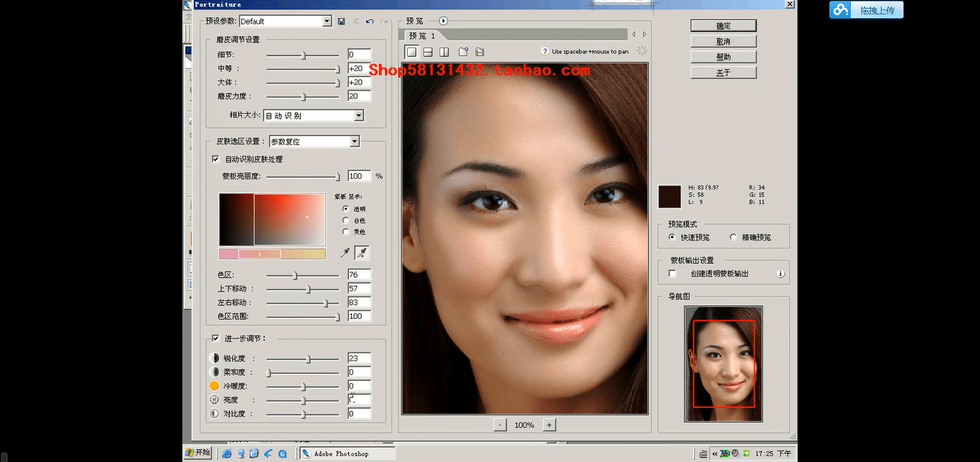The height and width of the screenshot is (462, 980).
Task: Click the 磨皮力度 value input field
Action: [x=359, y=96]
